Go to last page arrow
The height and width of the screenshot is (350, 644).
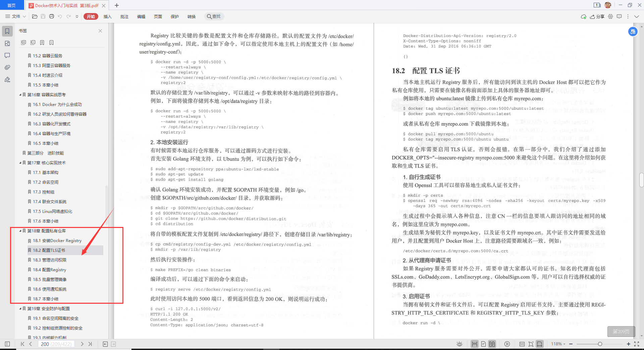coord(90,344)
